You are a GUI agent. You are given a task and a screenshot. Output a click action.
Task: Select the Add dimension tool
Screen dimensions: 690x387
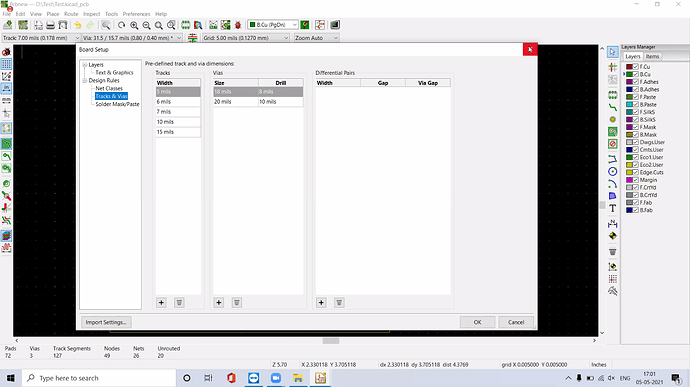[x=613, y=224]
